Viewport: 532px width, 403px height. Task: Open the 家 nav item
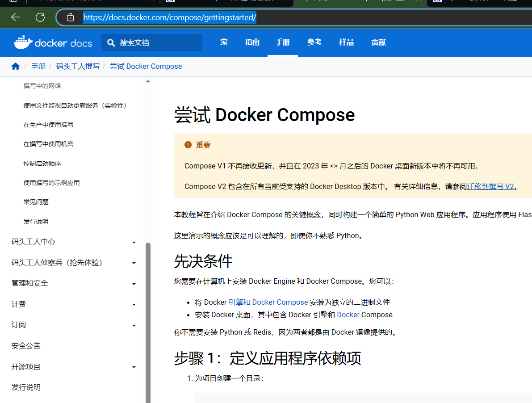(224, 42)
